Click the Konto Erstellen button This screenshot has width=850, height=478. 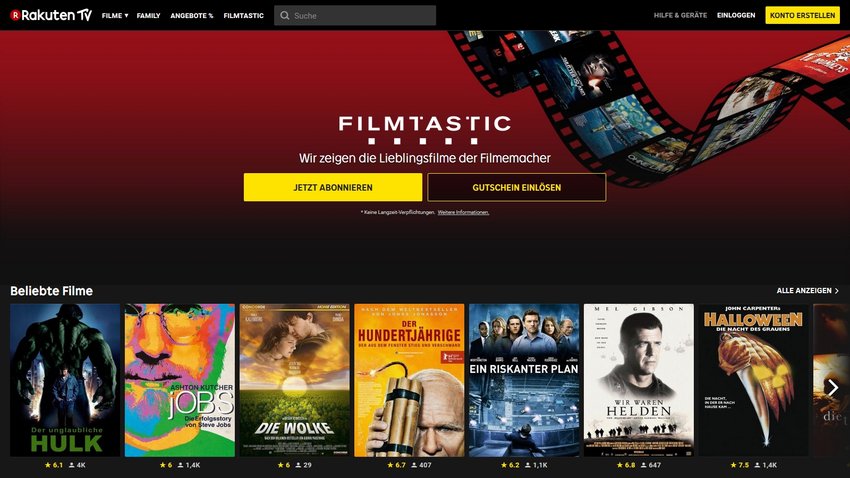(802, 15)
